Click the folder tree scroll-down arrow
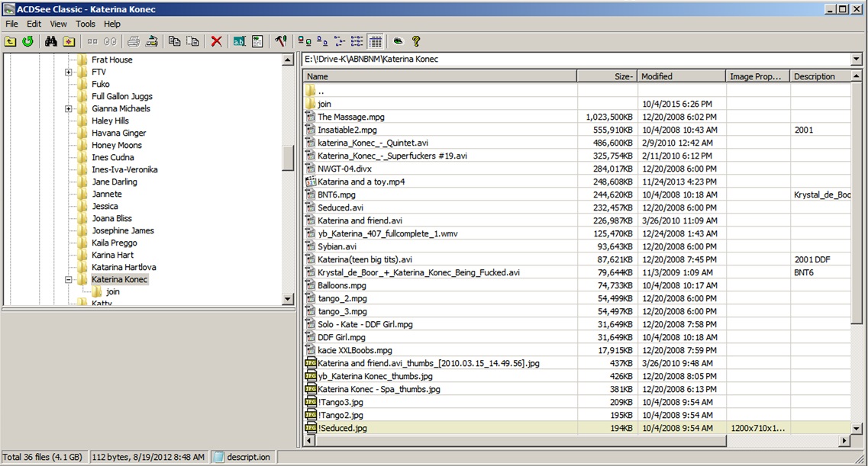This screenshot has height=466, width=868. 287,299
